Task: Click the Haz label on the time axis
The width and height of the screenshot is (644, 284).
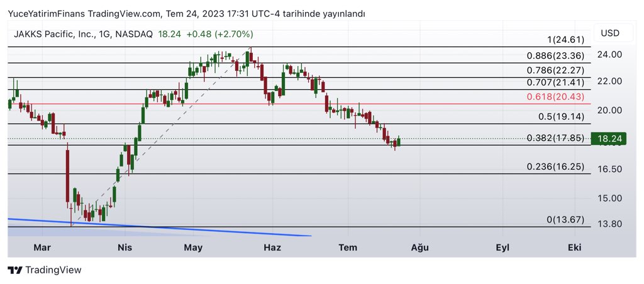Action: click(x=273, y=248)
